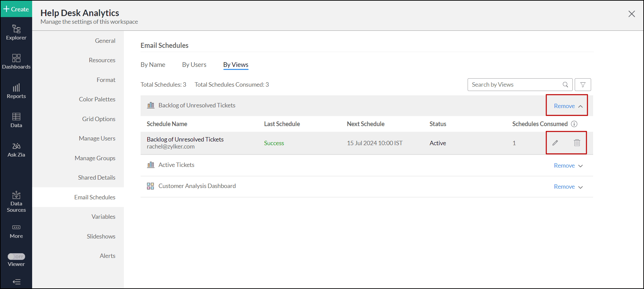Open Manage Users settings
644x289 pixels.
click(97, 138)
